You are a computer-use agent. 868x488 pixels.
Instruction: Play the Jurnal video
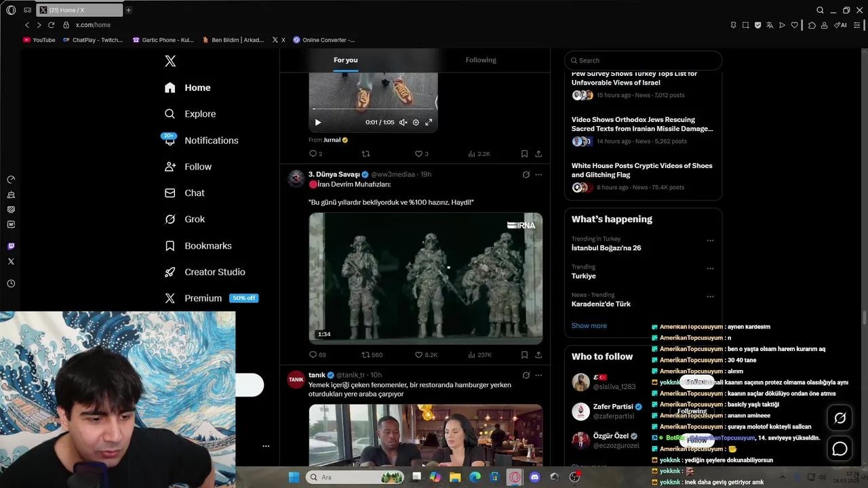tap(318, 123)
